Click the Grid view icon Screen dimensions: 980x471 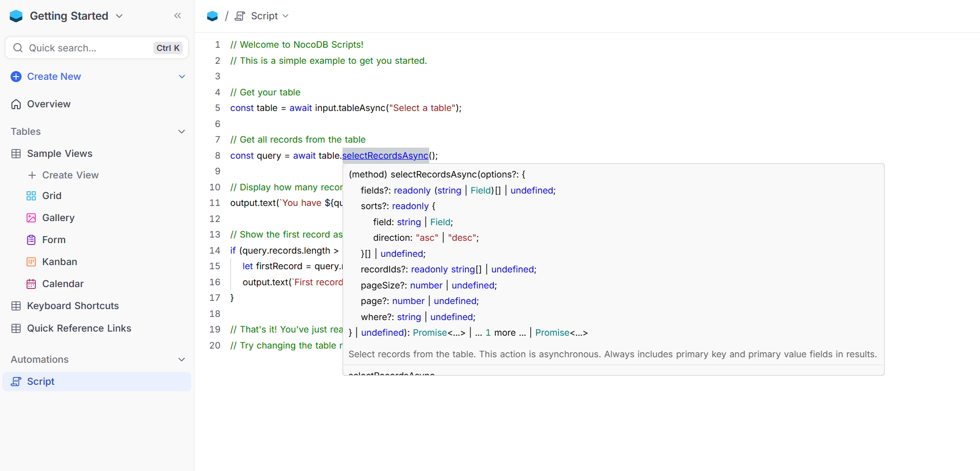tap(31, 196)
